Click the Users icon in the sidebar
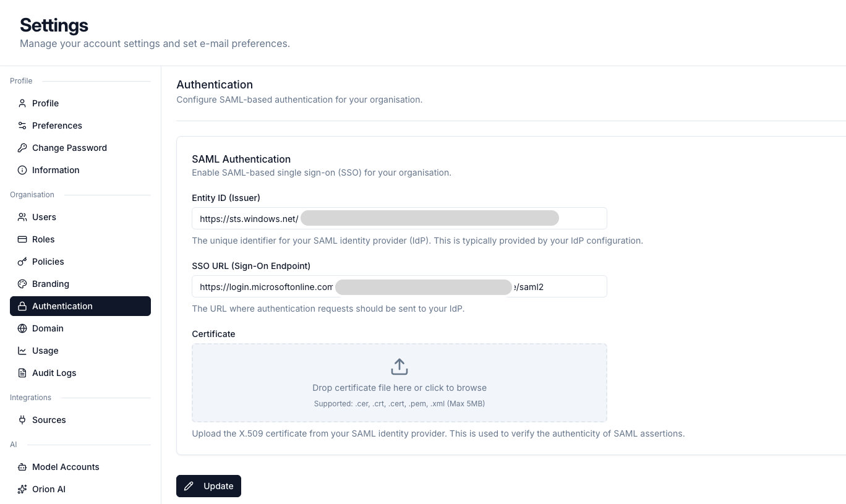Screen dimensions: 846x504 tap(21, 217)
